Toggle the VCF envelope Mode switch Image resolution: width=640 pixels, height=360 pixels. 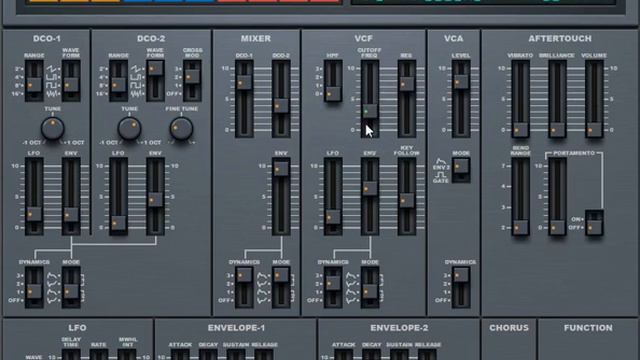click(370, 287)
